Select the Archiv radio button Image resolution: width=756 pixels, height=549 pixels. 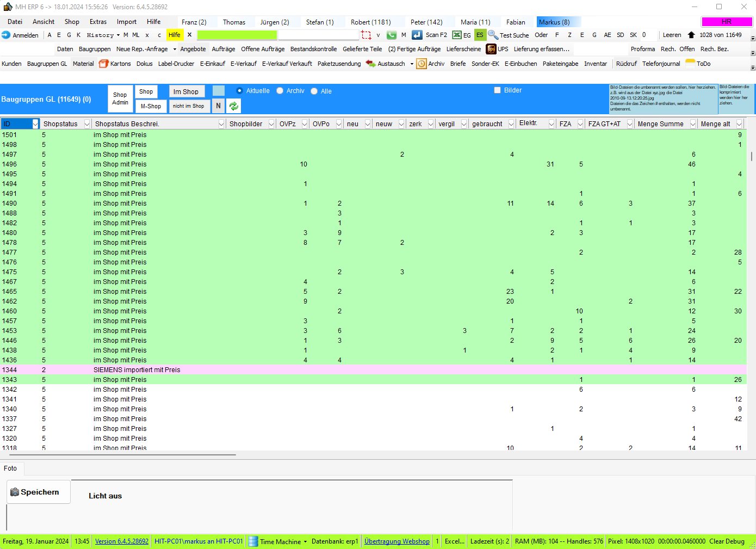tap(280, 91)
